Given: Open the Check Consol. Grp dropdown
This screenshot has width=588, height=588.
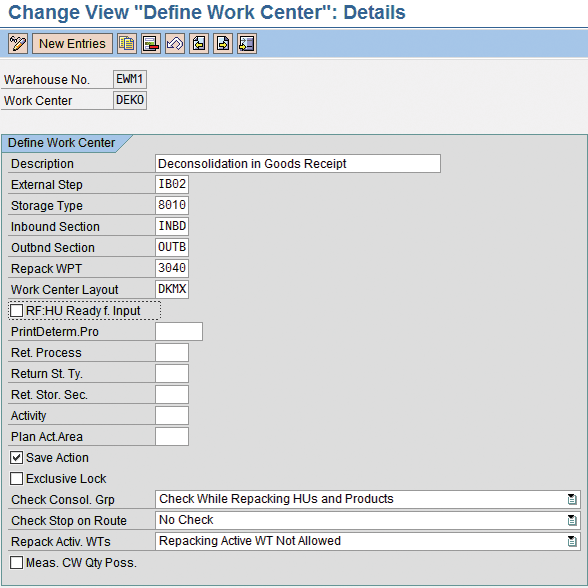Looking at the screenshot, I should (572, 499).
